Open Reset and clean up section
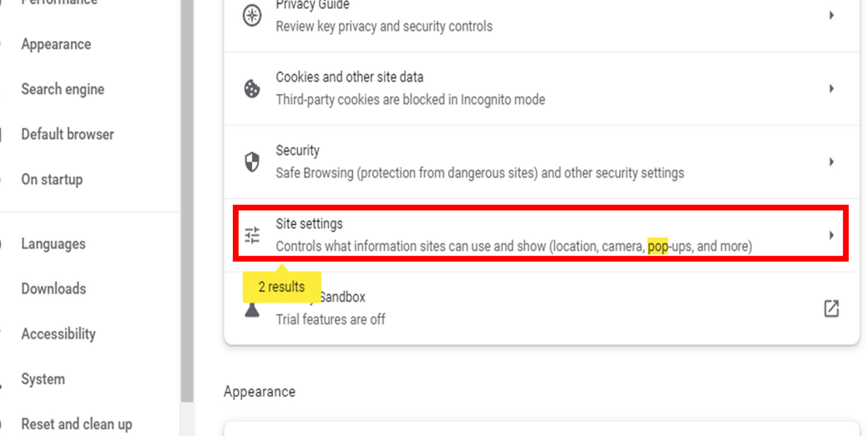Screen dimensions: 868x436 tap(77, 424)
